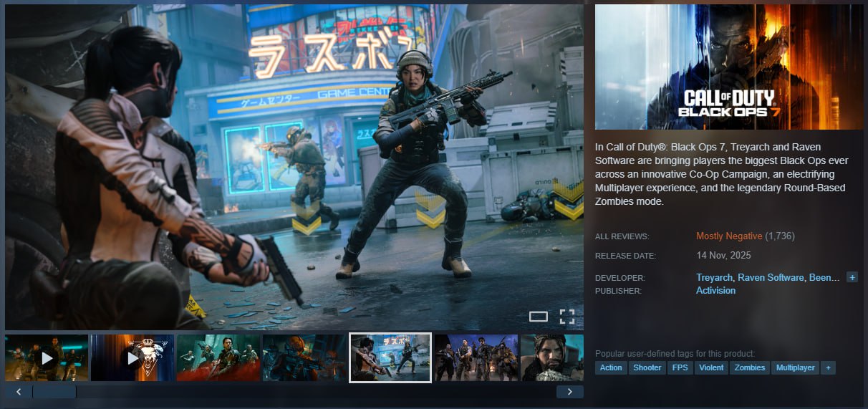868x409 pixels.
Task: Click the thumbnail strip scrollbar handle
Action: point(54,392)
